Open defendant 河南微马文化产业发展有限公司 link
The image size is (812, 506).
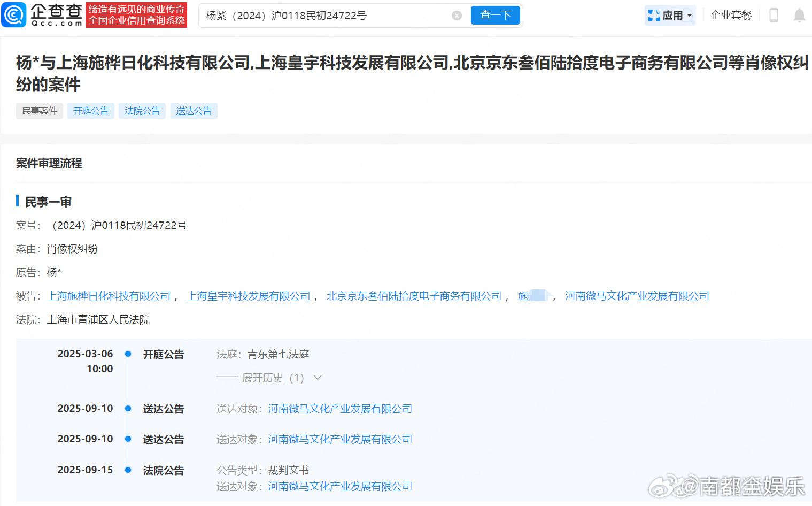637,296
